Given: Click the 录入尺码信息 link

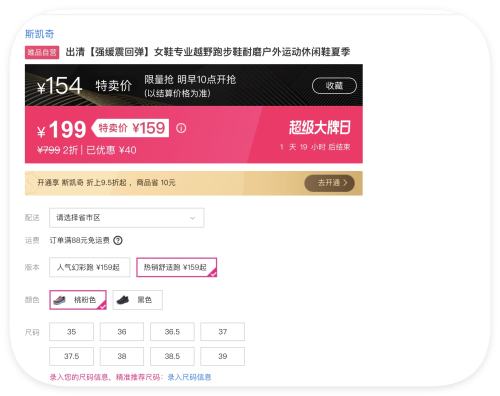Looking at the screenshot, I should tap(189, 377).
